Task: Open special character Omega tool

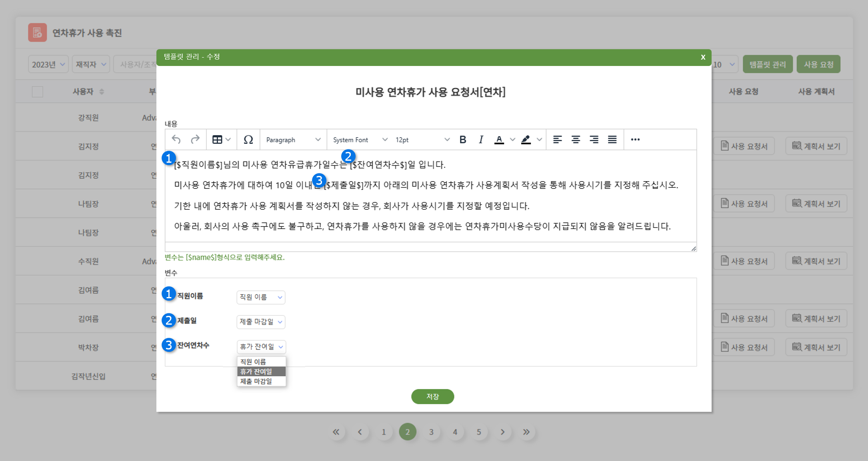Action: [x=248, y=140]
